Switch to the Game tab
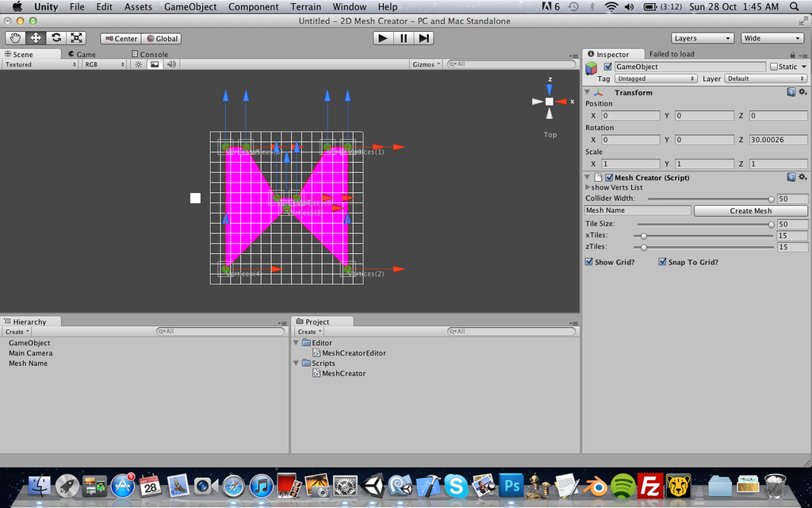Screen dimensions: 812x508 pos(82,54)
